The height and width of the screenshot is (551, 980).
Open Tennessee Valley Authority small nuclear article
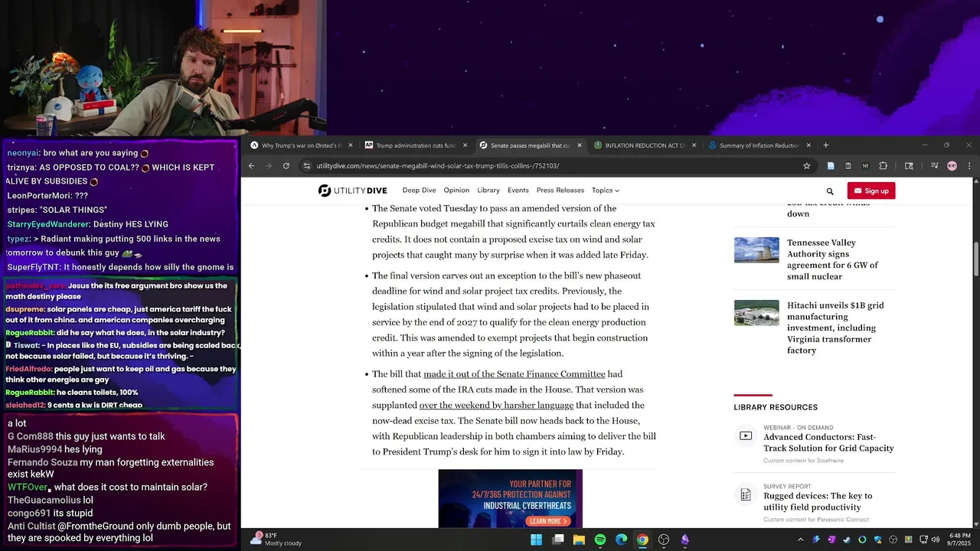[x=832, y=259]
